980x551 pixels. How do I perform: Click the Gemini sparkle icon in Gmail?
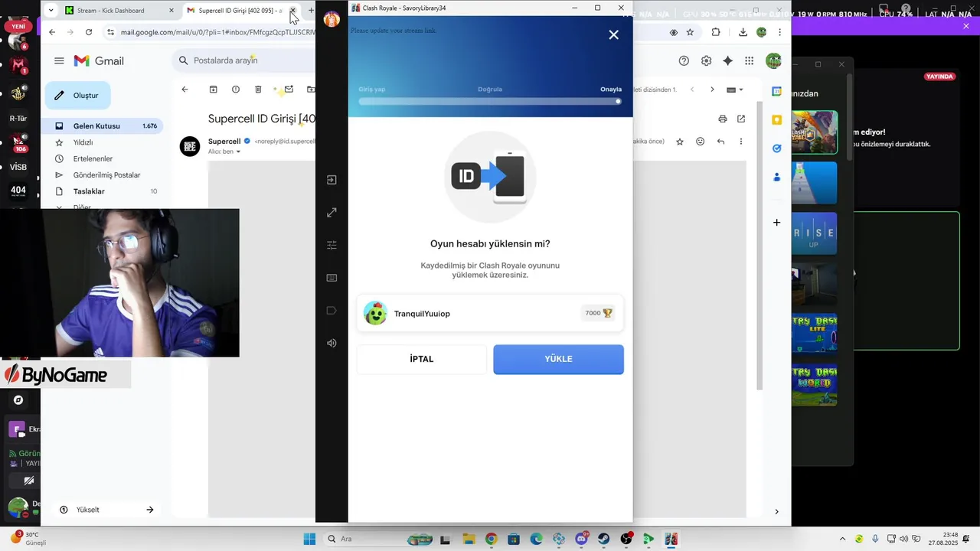pos(728,60)
